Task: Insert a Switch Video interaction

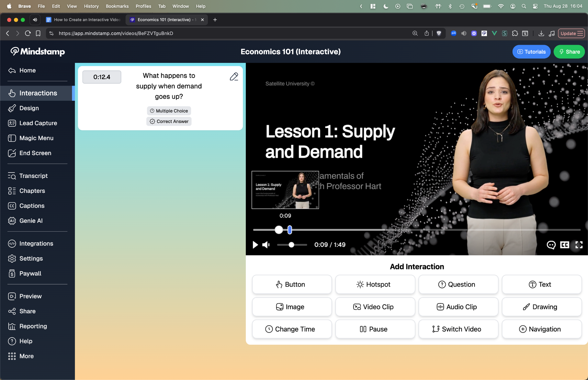Action: (458, 329)
